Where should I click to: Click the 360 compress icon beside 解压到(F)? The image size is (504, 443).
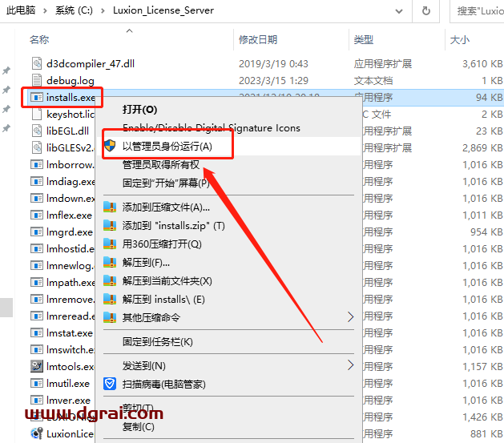(110, 263)
